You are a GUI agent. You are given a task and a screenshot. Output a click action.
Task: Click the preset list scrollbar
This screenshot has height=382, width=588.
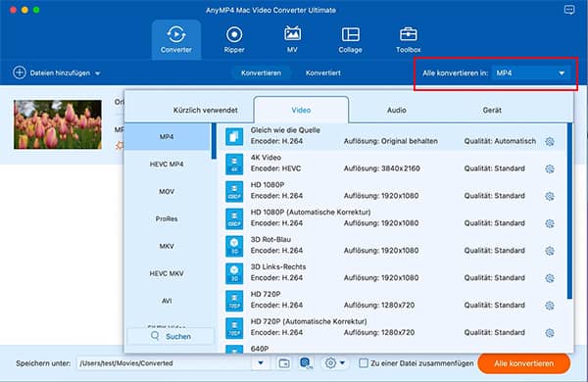569,211
